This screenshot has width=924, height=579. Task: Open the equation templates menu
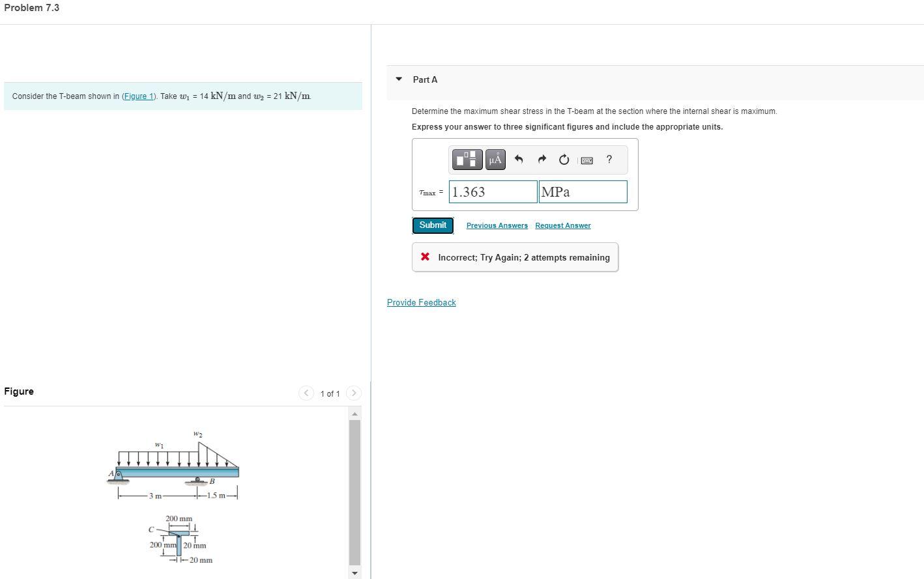467,159
